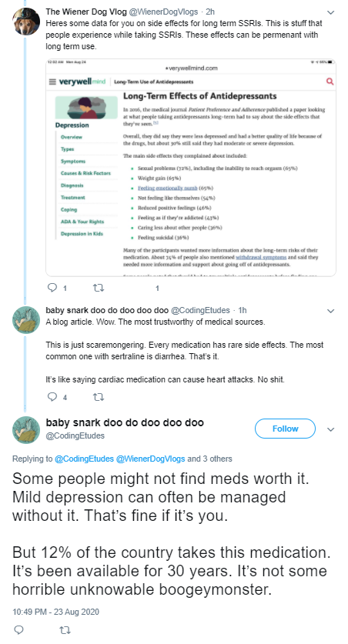This screenshot has height=644, width=348.
Task: Open the 10:49 PM - 23 Aug 2020 timestamp
Action: (56, 612)
